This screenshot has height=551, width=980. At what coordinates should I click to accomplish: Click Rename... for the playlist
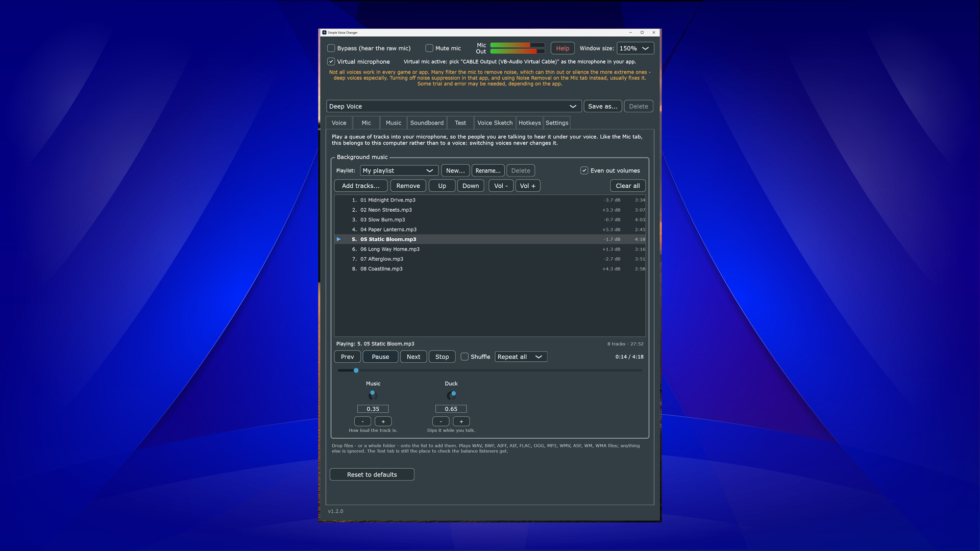click(488, 170)
